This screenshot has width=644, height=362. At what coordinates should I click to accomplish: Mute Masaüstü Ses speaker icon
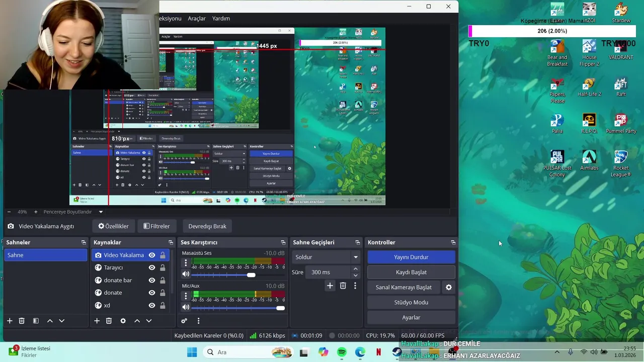click(186, 274)
